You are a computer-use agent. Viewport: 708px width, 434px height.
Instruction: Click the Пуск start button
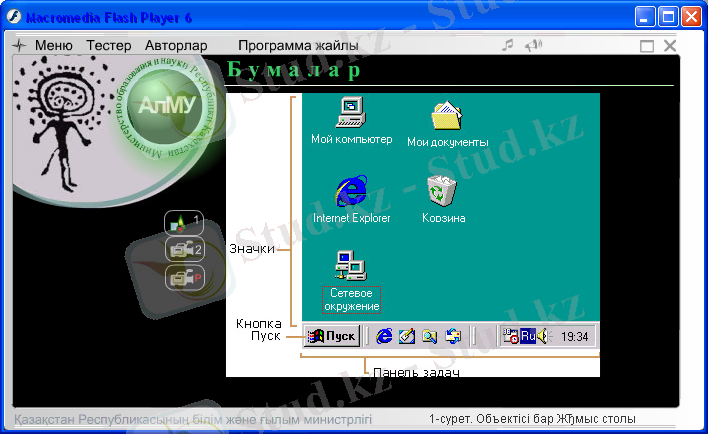(331, 336)
